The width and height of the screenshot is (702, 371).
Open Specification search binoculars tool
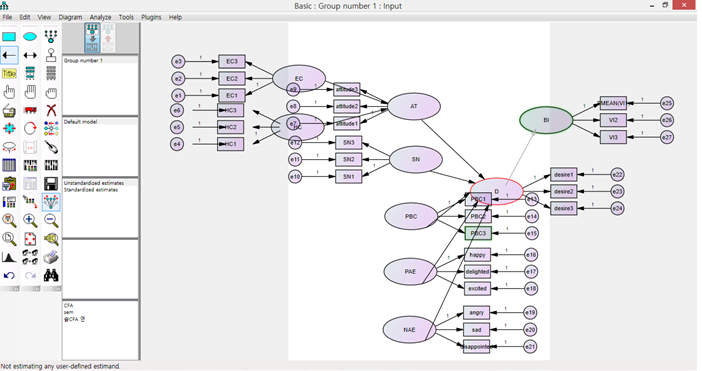pos(51,276)
